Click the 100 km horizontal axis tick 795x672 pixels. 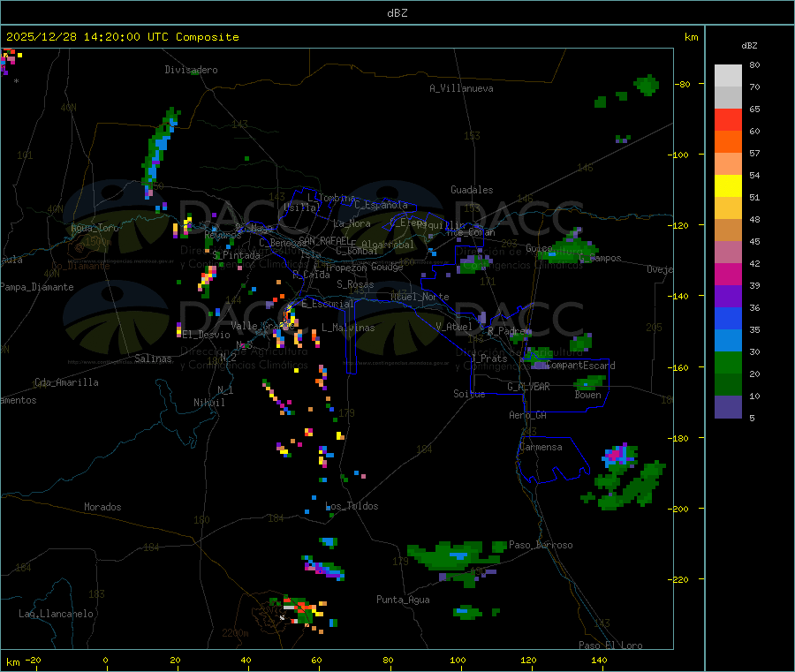coord(458,660)
